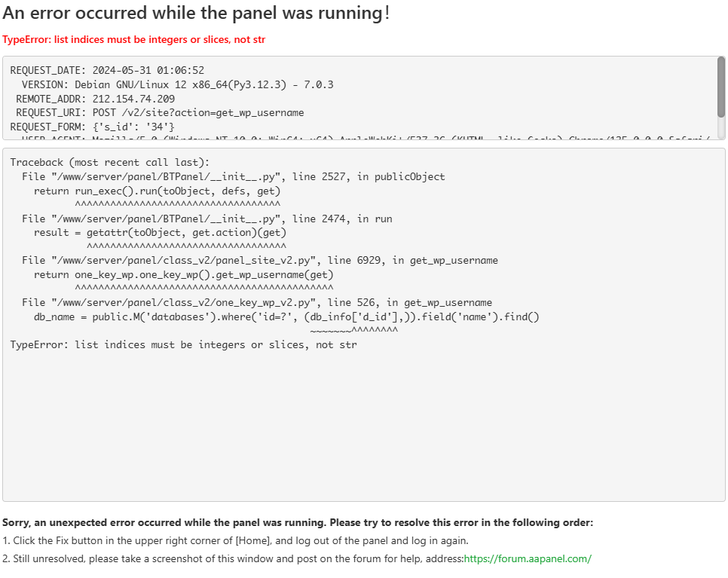Click the bold "Sorry, an unexpected error" message

pyautogui.click(x=298, y=522)
